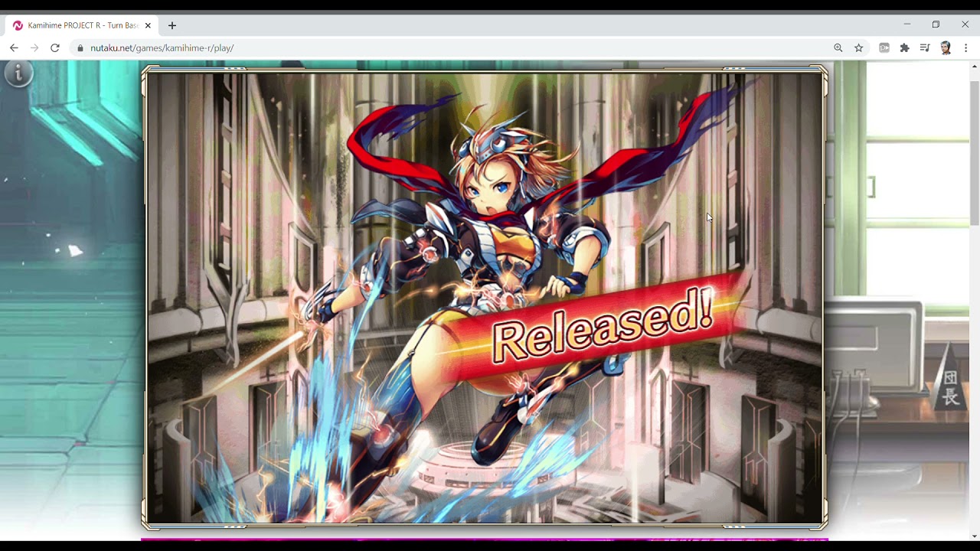Screen dimensions: 980x551
Task: Go back using the browser back arrow
Action: pyautogui.click(x=14, y=47)
